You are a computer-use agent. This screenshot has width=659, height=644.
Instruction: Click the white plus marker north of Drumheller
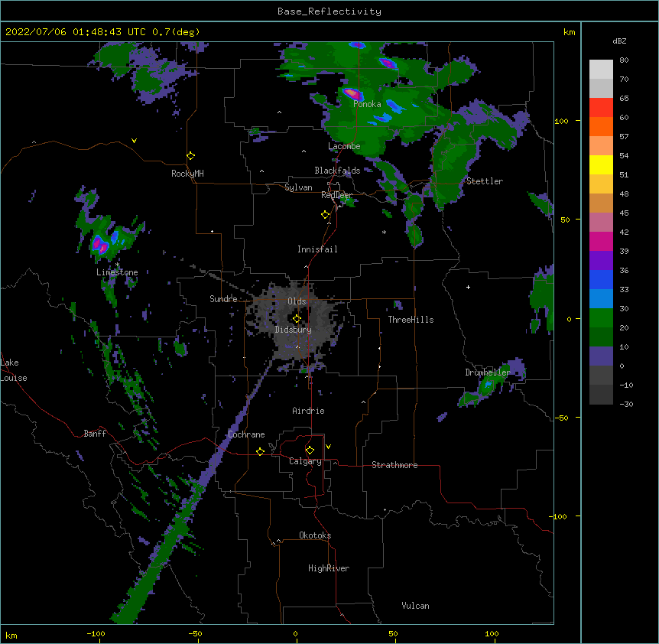[468, 287]
